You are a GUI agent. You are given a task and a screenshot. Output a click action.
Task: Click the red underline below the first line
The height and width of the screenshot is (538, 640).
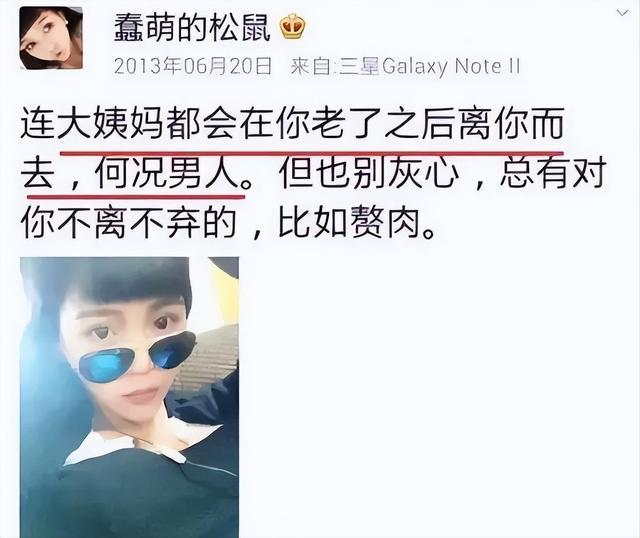(312, 153)
